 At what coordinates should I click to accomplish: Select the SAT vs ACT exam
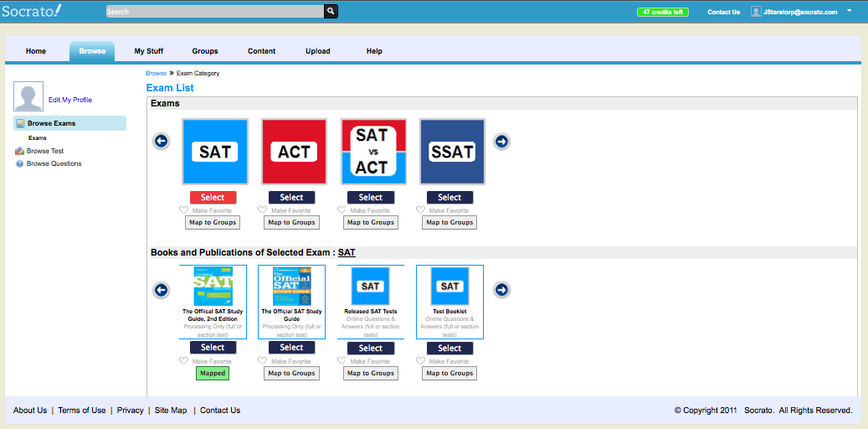370,197
